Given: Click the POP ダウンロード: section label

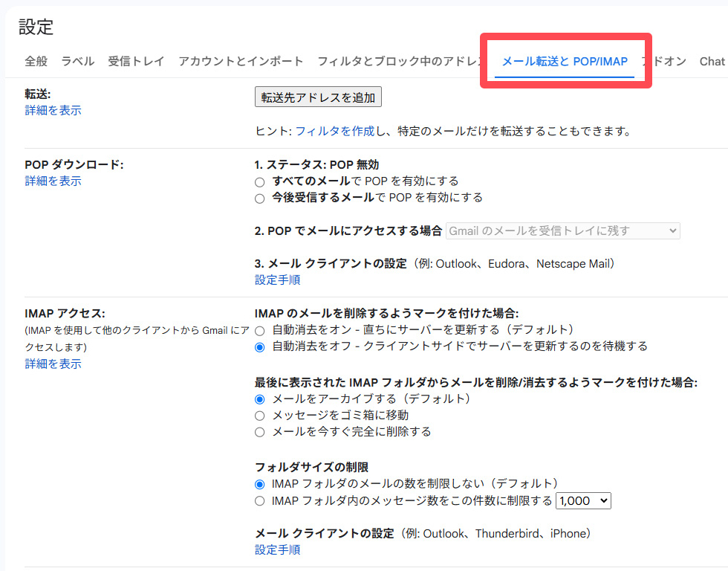Looking at the screenshot, I should (74, 164).
